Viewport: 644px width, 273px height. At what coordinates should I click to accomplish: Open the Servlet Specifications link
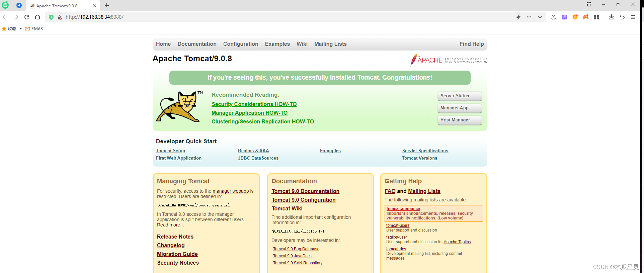click(425, 151)
